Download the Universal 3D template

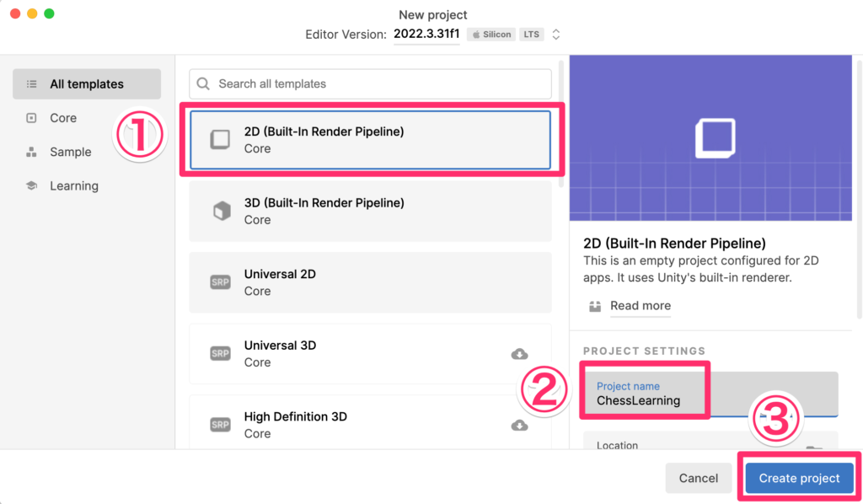coord(520,354)
